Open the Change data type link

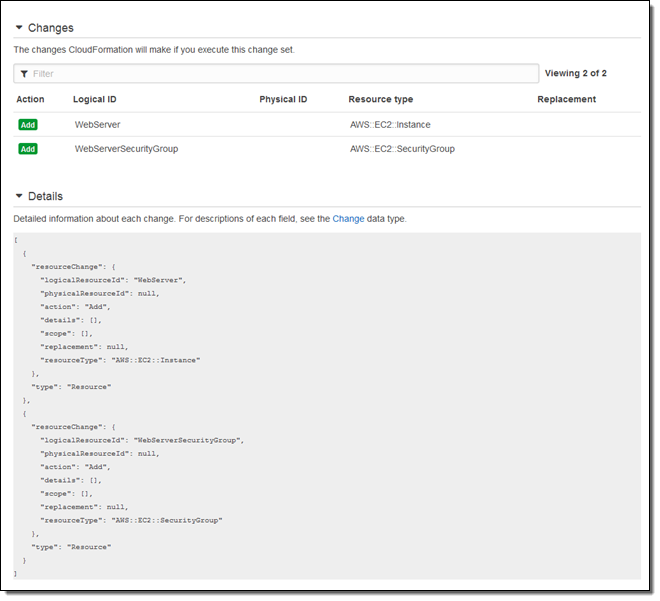pyautogui.click(x=349, y=218)
